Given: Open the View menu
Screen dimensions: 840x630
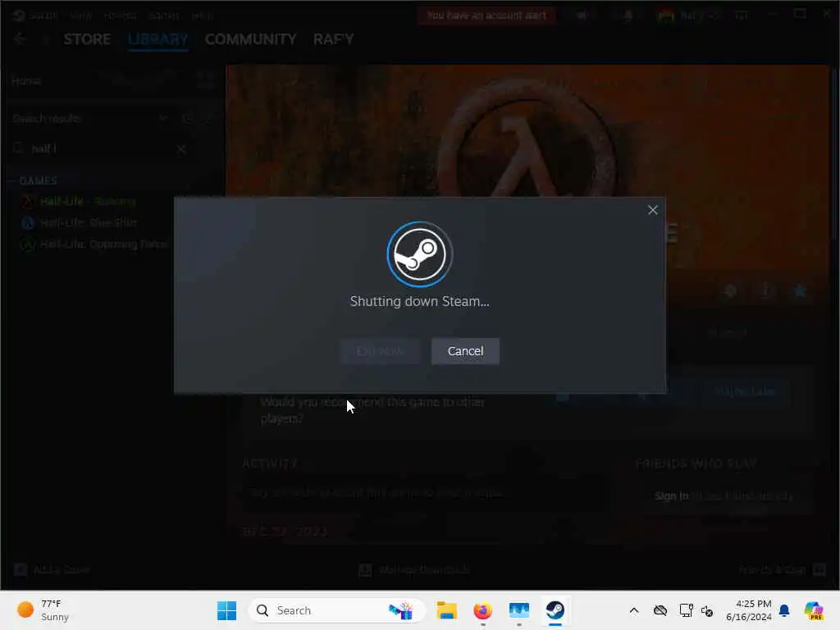Looking at the screenshot, I should [x=81, y=15].
